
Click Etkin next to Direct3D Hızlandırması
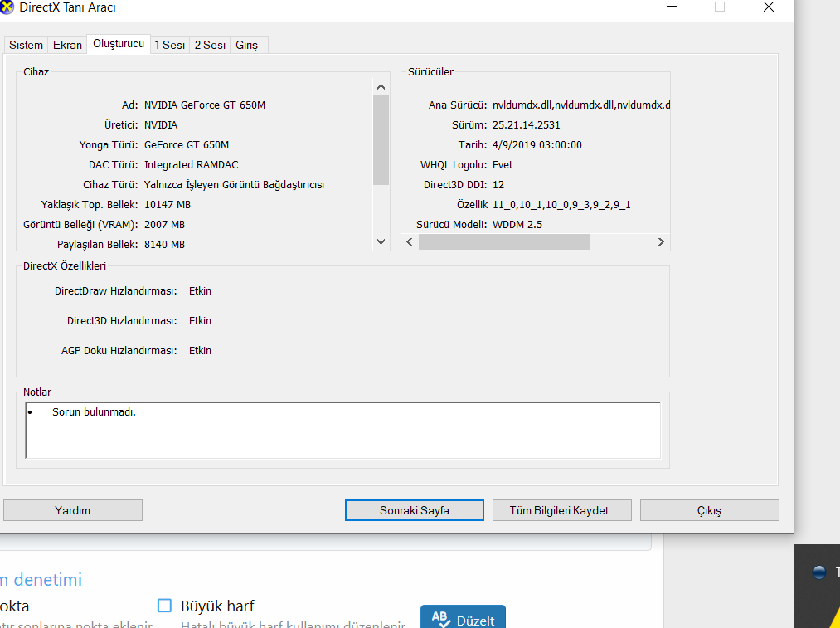[x=200, y=320]
